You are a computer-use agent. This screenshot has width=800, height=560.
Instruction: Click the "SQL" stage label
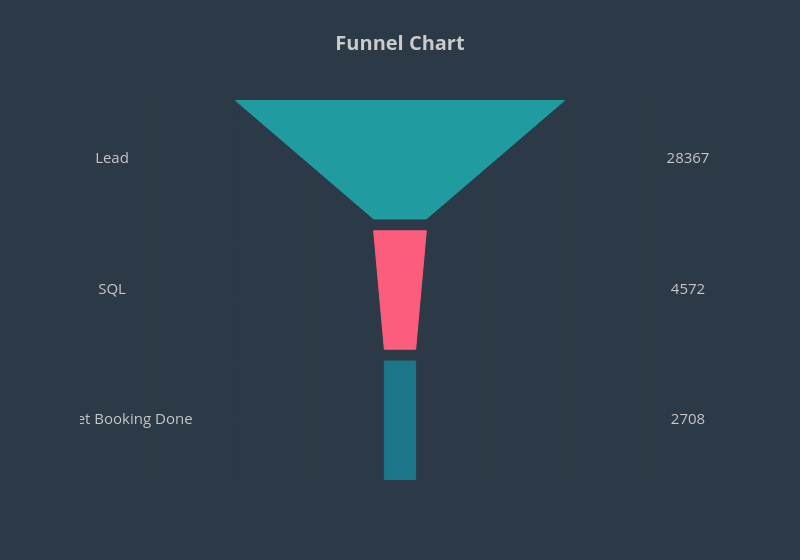[x=112, y=289]
